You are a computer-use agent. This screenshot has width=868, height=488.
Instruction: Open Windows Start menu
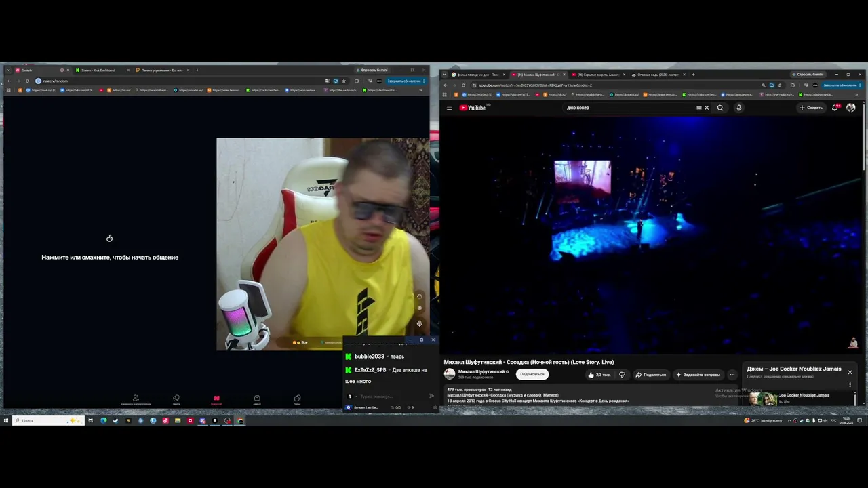(5, 420)
